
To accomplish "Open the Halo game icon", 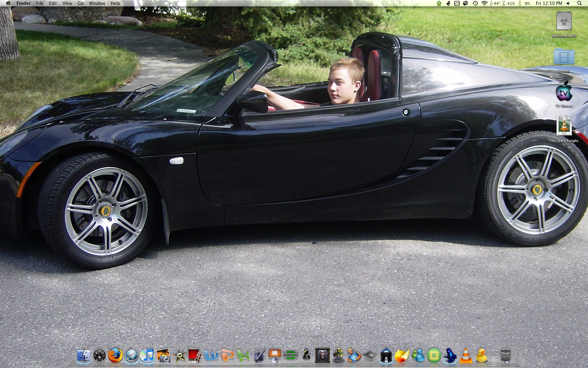I will click(x=338, y=356).
